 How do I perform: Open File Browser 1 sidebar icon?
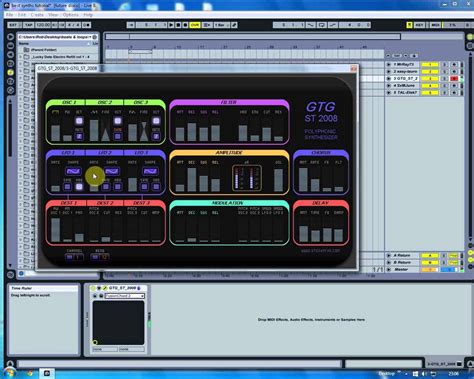(11, 64)
